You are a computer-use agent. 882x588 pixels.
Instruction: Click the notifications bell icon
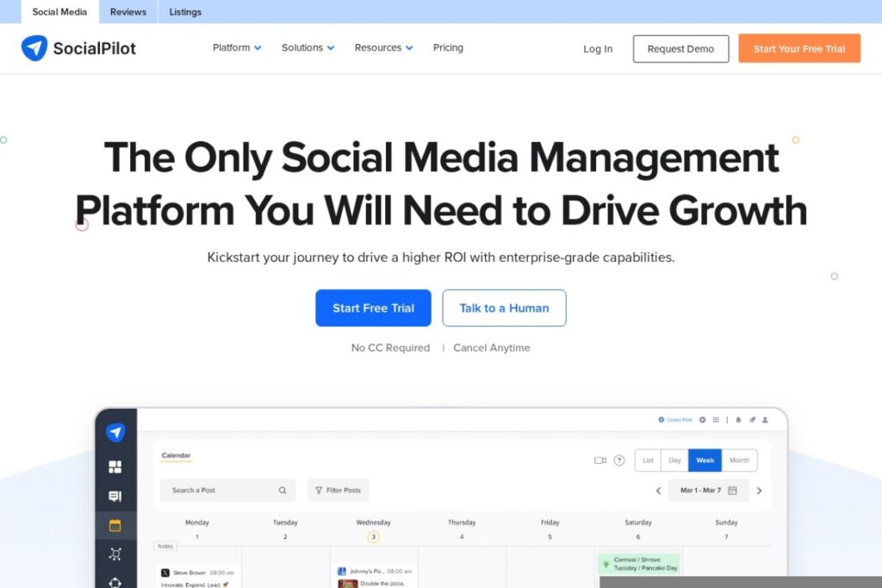click(738, 419)
